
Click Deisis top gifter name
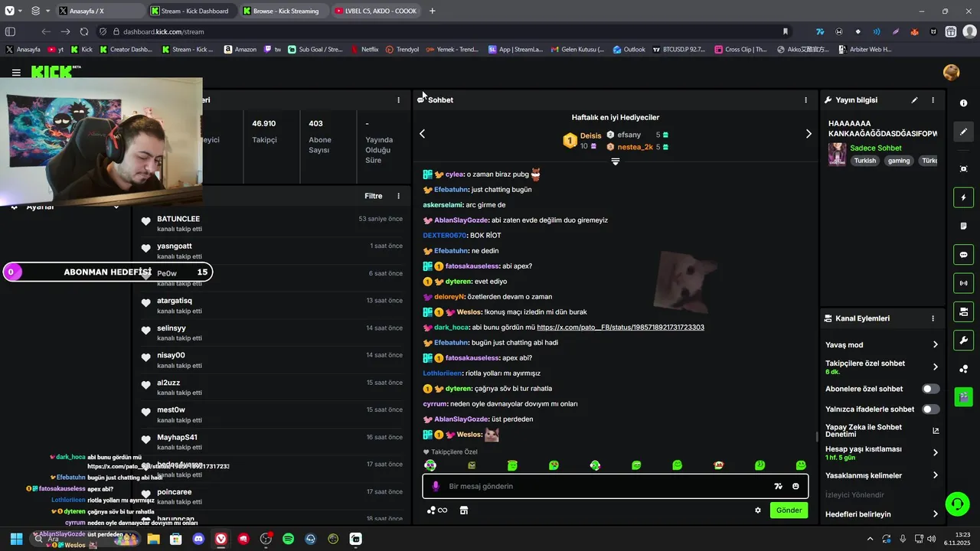click(x=590, y=135)
